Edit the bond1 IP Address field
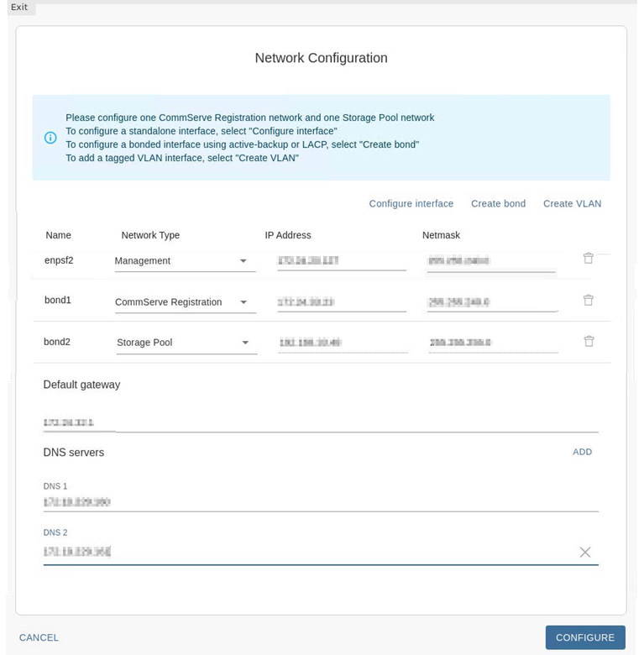Screen dimensions: 644x655 point(341,301)
